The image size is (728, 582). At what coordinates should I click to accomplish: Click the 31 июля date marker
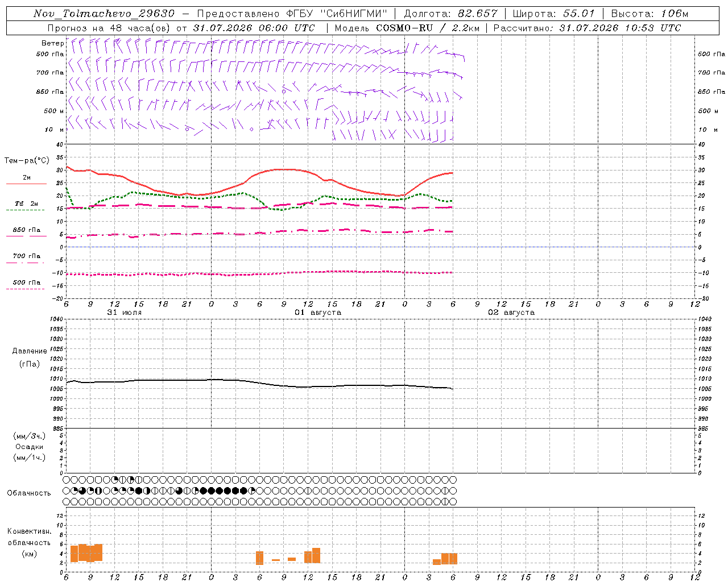point(125,313)
